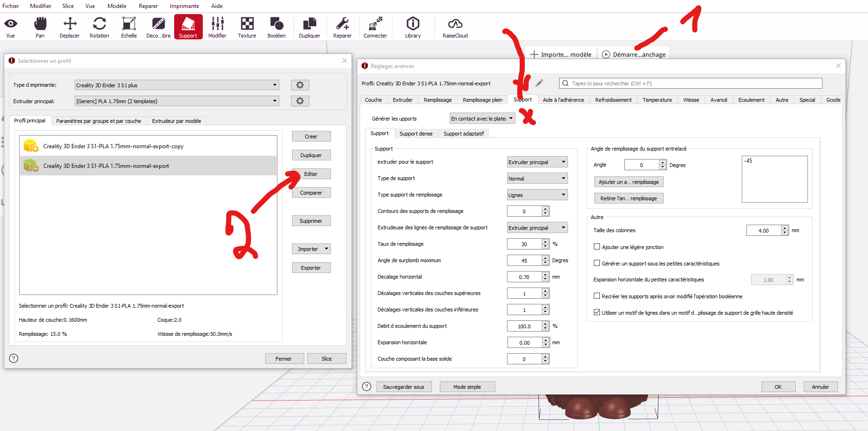Open the Texture tool

(247, 27)
